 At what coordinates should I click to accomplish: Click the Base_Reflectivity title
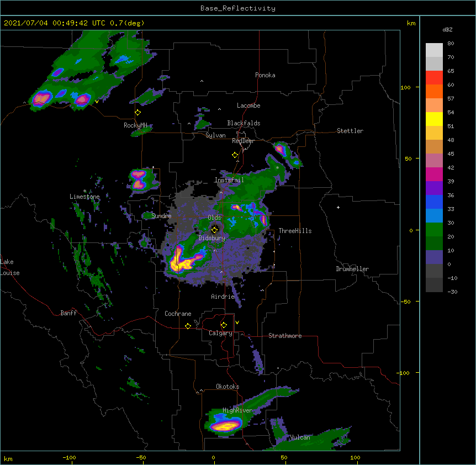[238, 8]
